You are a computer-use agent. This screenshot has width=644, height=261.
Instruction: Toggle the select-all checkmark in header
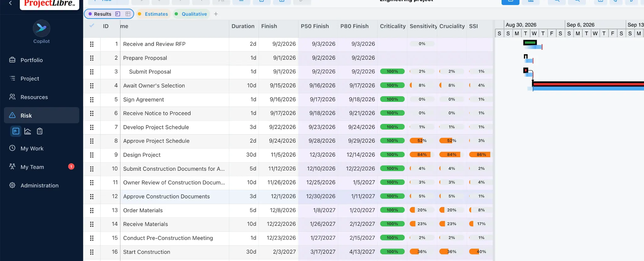tap(92, 25)
